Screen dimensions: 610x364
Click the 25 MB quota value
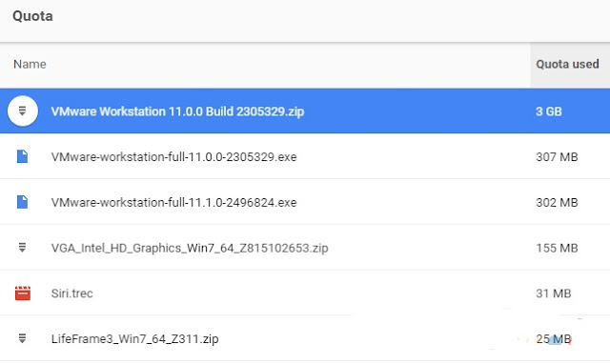point(553,338)
